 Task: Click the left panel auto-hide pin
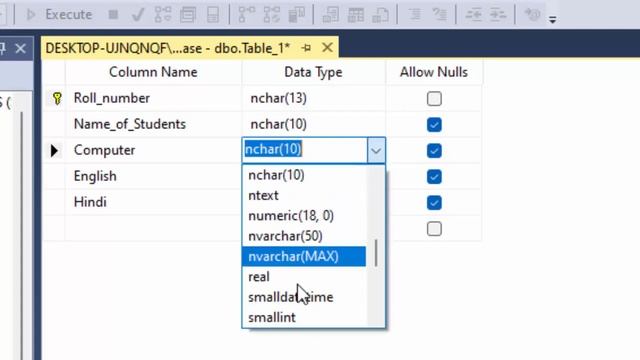2,49
